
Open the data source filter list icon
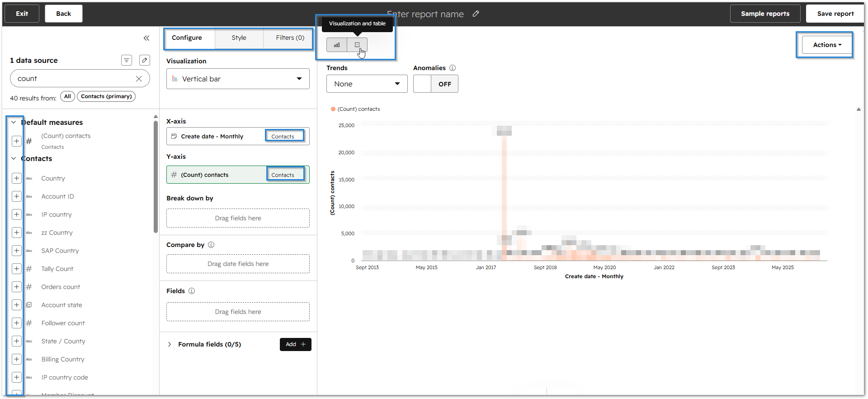[x=127, y=60]
